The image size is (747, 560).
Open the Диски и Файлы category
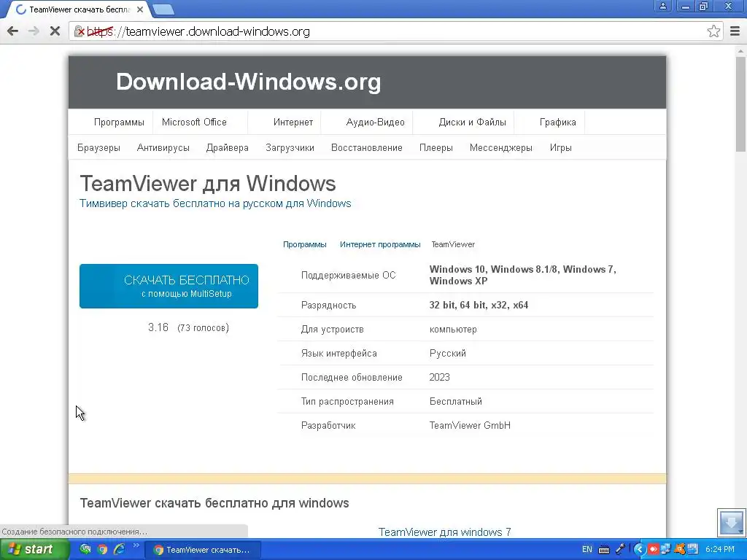(x=472, y=122)
